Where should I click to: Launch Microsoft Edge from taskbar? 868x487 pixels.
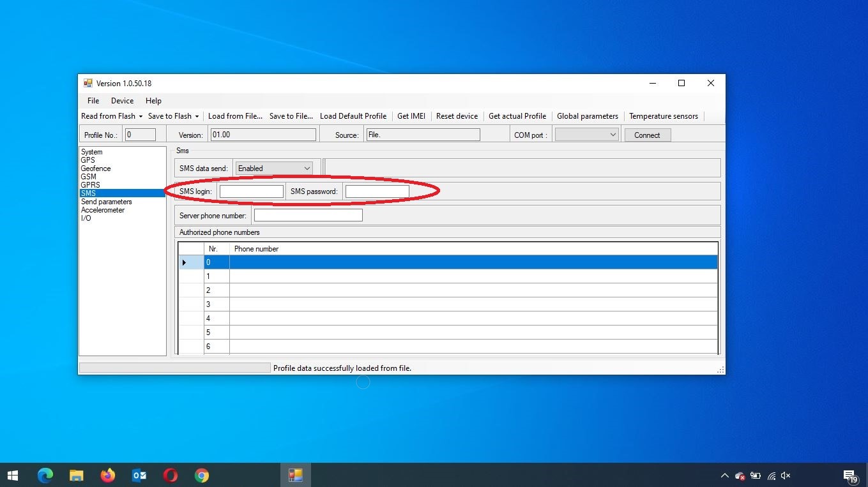point(45,476)
